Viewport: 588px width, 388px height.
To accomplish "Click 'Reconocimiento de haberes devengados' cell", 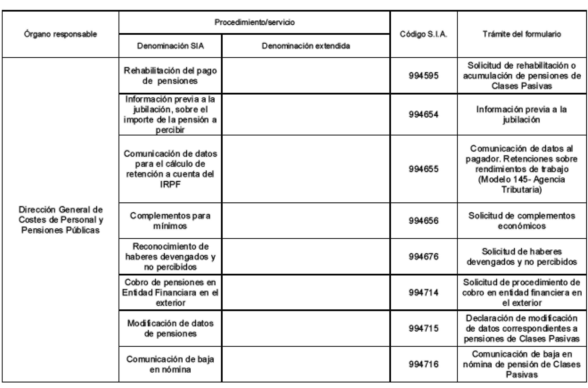I will pyautogui.click(x=170, y=257).
